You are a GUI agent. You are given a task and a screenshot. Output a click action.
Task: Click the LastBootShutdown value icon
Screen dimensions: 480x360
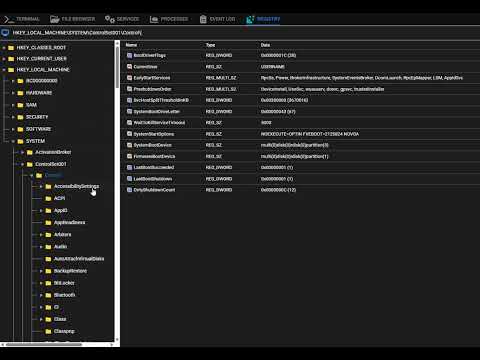point(129,179)
